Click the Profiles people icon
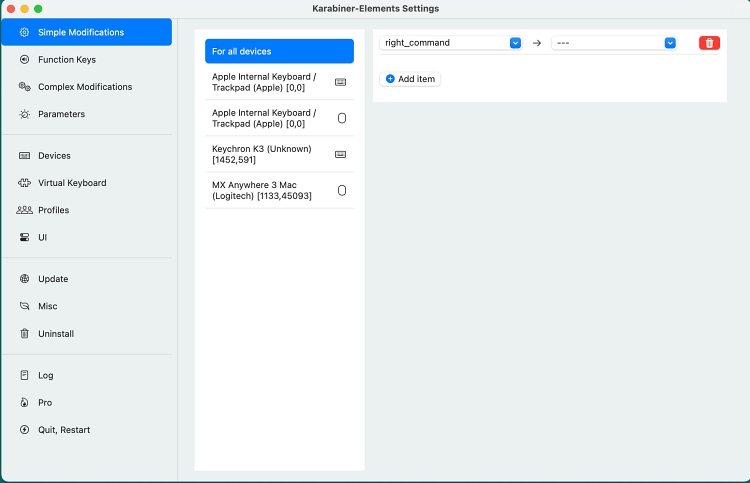Viewport: 750px width, 483px height. click(24, 210)
